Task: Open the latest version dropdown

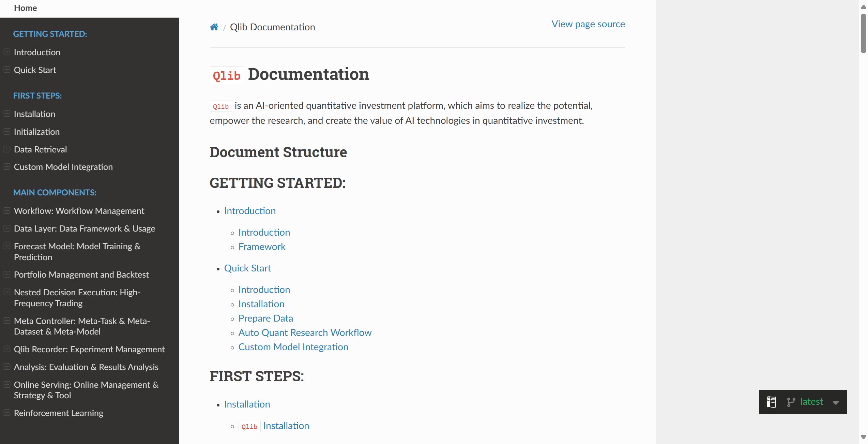Action: click(836, 403)
